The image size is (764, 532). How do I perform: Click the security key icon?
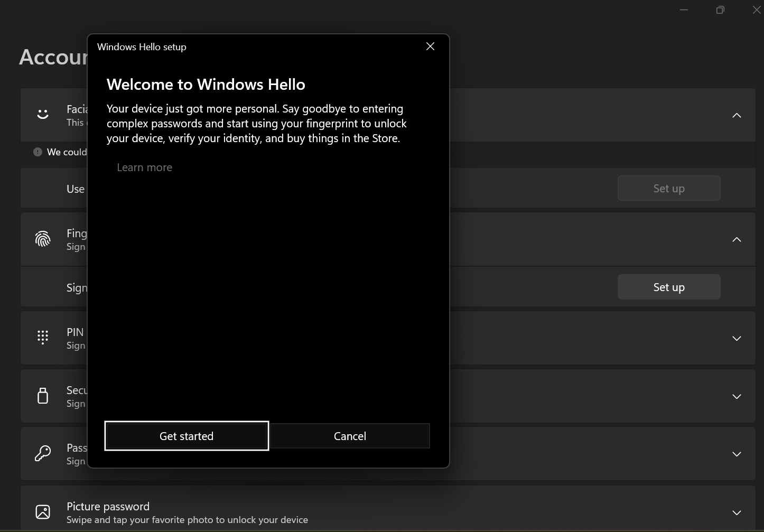pyautogui.click(x=43, y=396)
